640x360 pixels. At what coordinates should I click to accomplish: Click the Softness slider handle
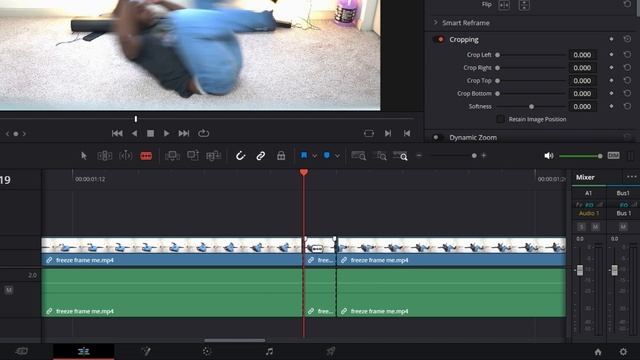coord(531,107)
